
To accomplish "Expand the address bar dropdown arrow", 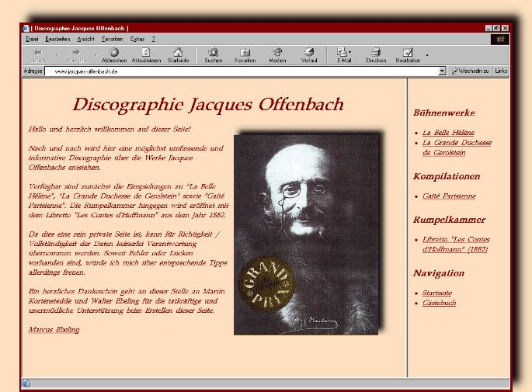I will (x=442, y=71).
